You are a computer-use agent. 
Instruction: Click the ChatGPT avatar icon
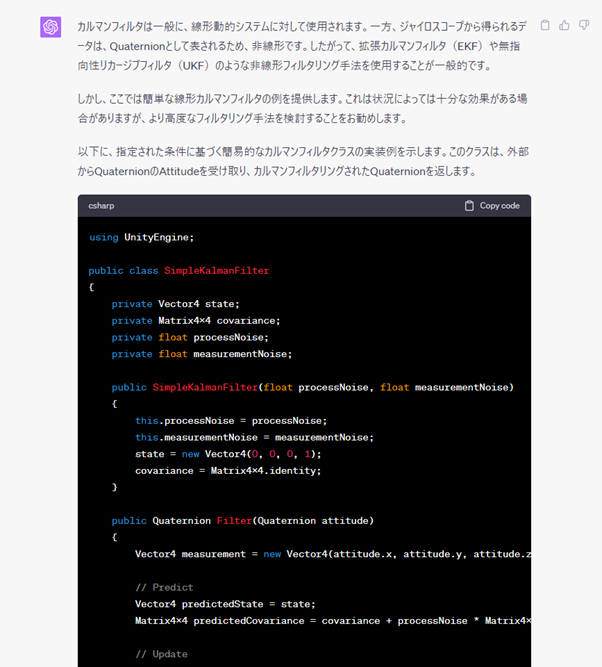51,27
